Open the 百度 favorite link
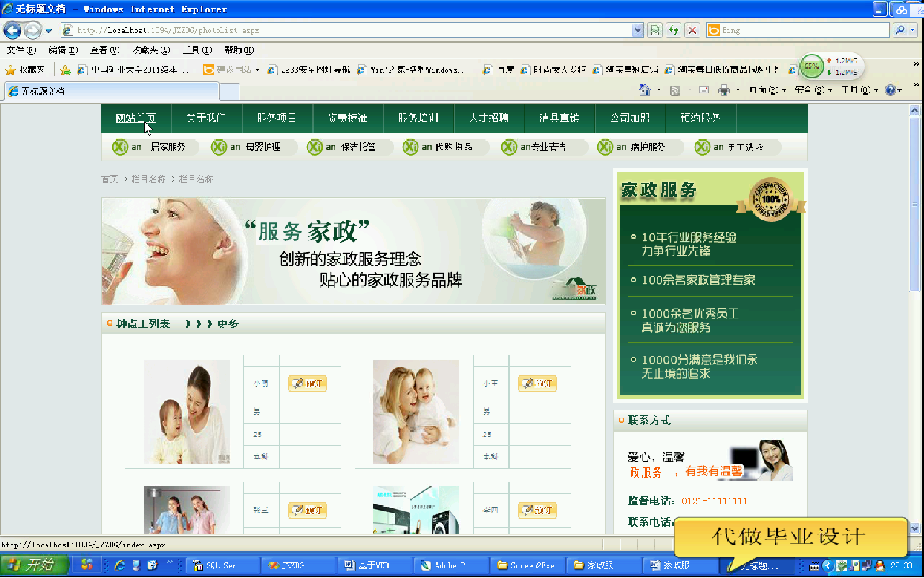Viewport: 924px width, 578px height. point(499,70)
